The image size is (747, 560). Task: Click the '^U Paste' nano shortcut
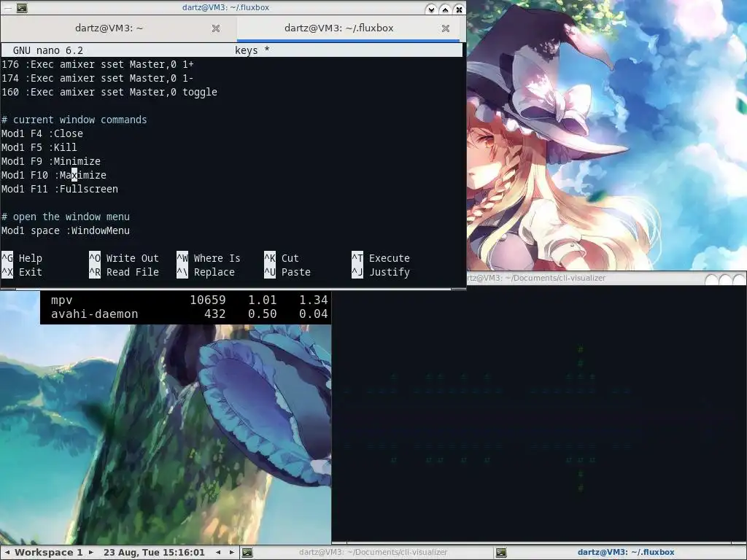point(287,272)
